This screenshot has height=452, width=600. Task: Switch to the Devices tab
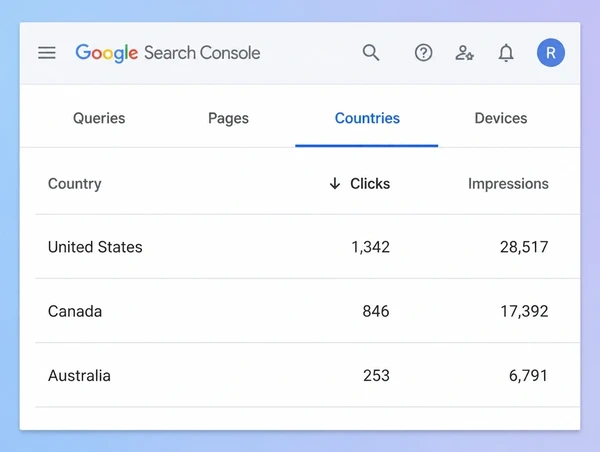coord(501,118)
